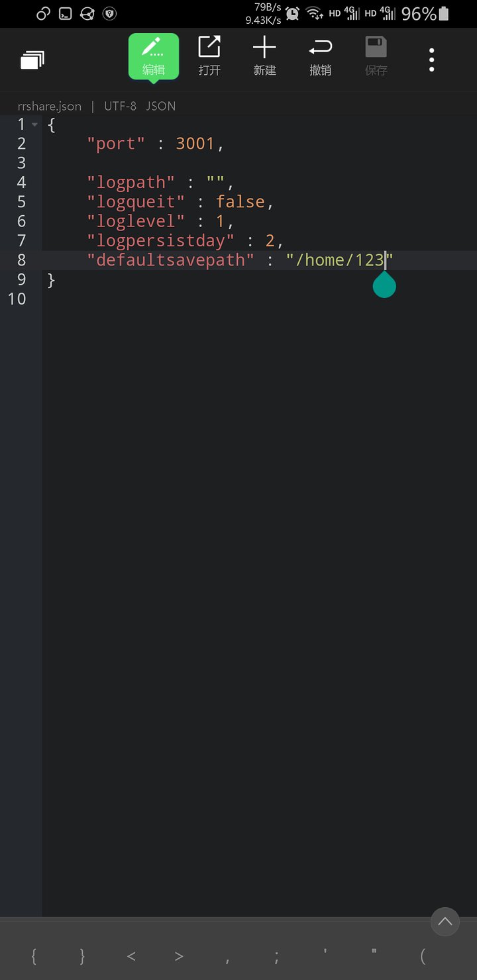This screenshot has height=980, width=477.
Task: Insert a semicolon from the symbol bar
Action: point(277,955)
